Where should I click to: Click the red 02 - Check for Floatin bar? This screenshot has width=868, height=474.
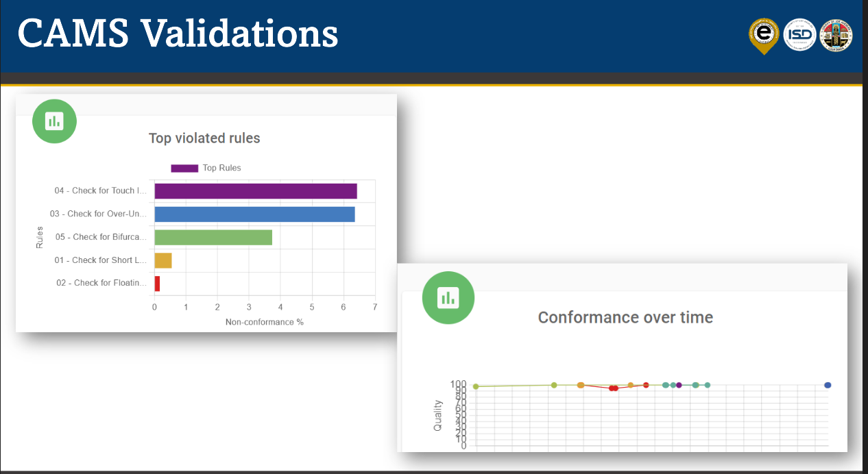(157, 283)
